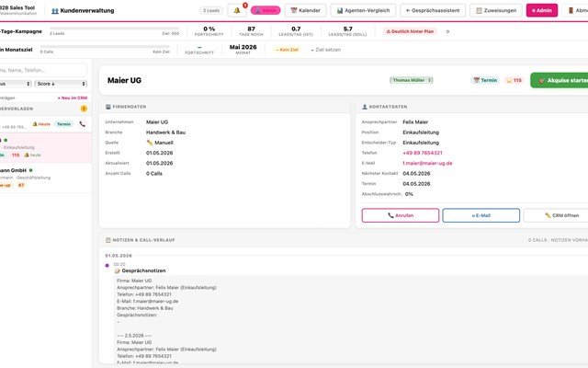Image resolution: width=588 pixels, height=368 pixels.
Task: Click the score 67 badge on GmbH lead
Action: tap(21, 185)
